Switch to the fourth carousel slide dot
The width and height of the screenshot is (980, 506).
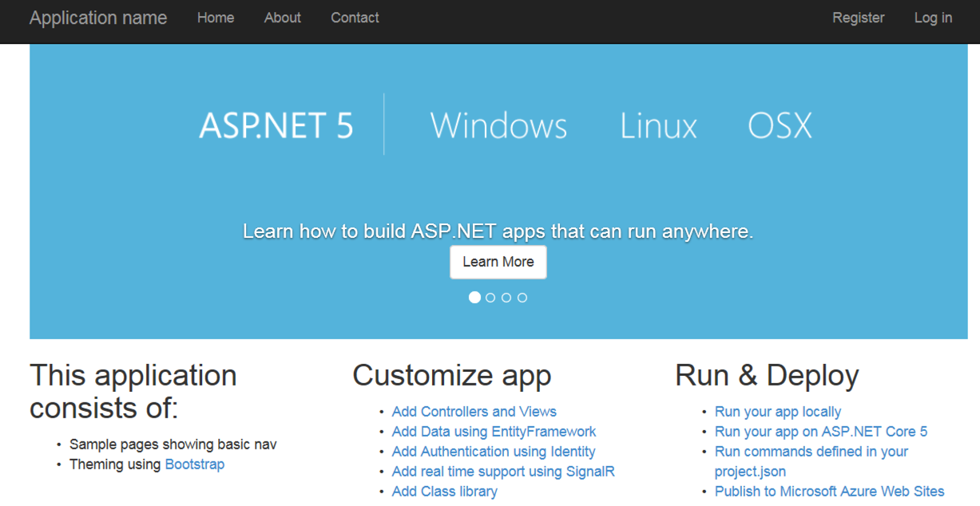pyautogui.click(x=522, y=298)
